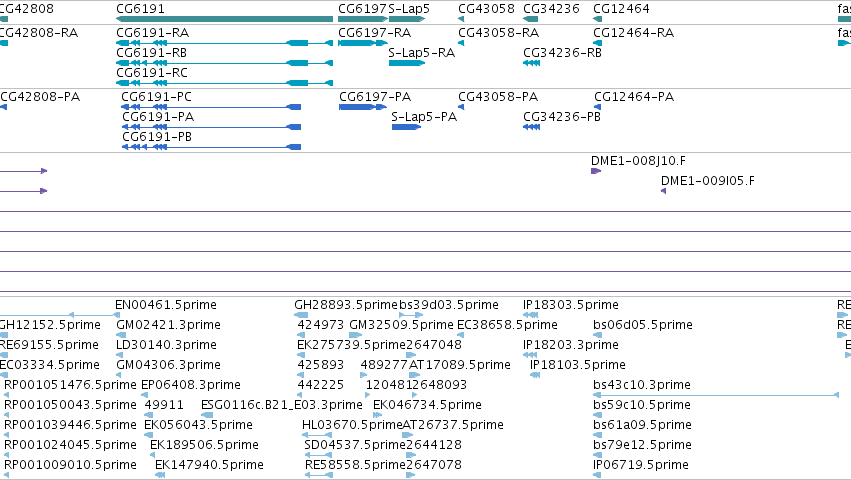Click the HL03670.5prime EST label
Screen dimensions: 851x480
352,425
